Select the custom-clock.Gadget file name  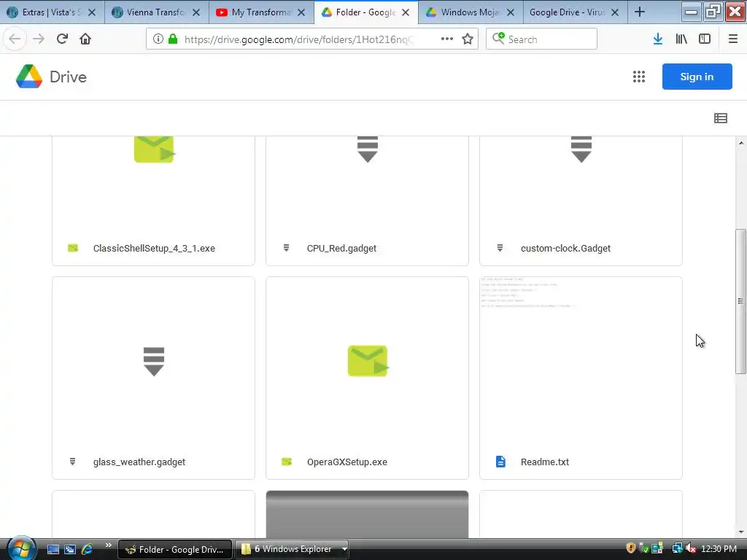tap(565, 248)
